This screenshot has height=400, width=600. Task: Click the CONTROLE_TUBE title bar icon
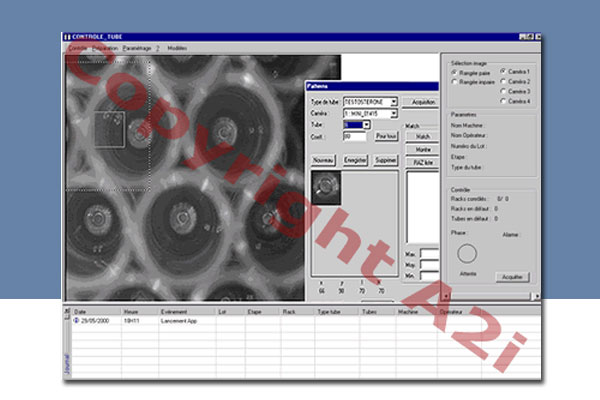coord(67,38)
